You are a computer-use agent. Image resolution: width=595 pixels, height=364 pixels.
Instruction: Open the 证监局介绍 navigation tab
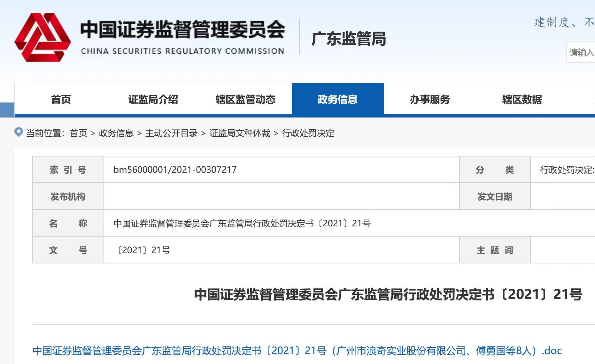click(x=153, y=100)
